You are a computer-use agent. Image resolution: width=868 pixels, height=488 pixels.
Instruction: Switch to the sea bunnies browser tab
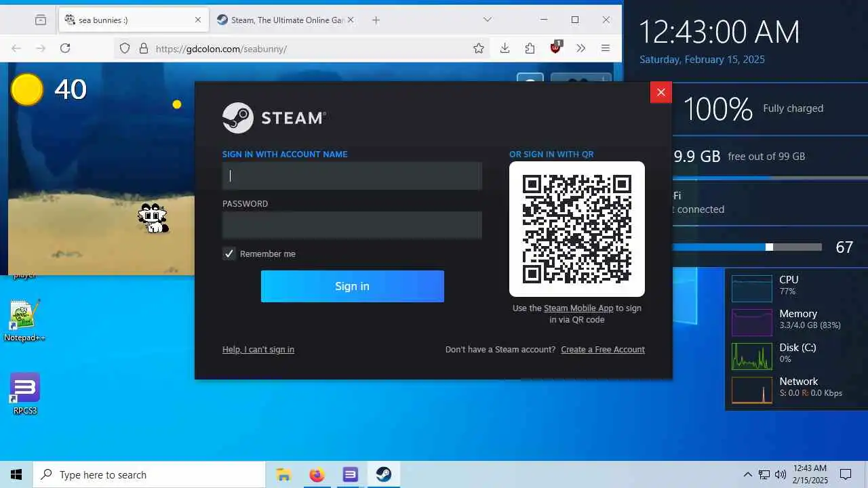click(x=133, y=20)
